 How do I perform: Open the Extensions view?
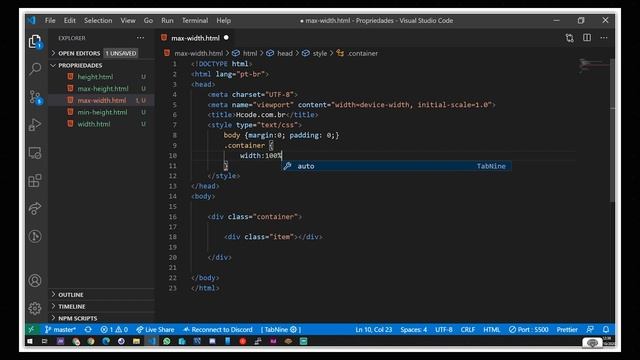tap(35, 180)
